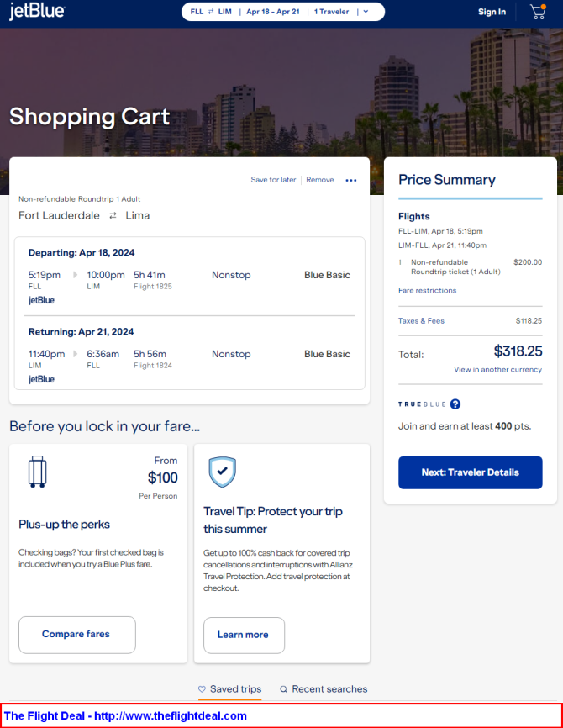
Task: Open the three-dots more options menu
Action: (351, 180)
